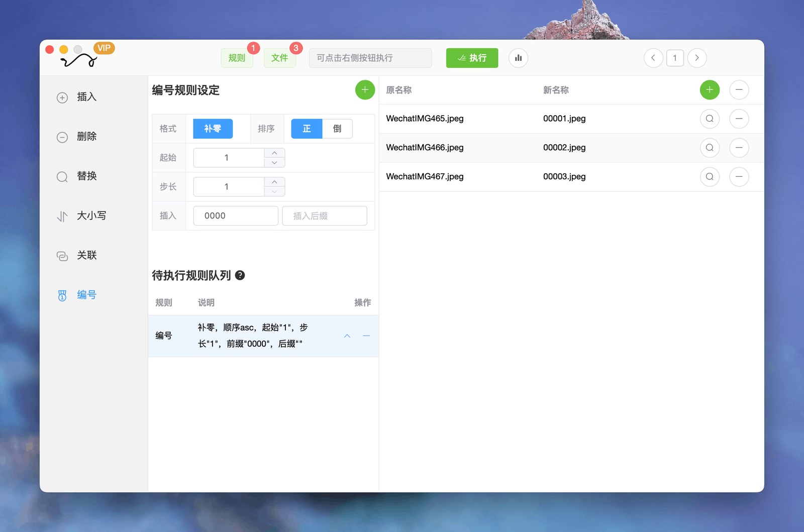
Task: Toggle the 补零 zero-padding format
Action: [x=213, y=129]
